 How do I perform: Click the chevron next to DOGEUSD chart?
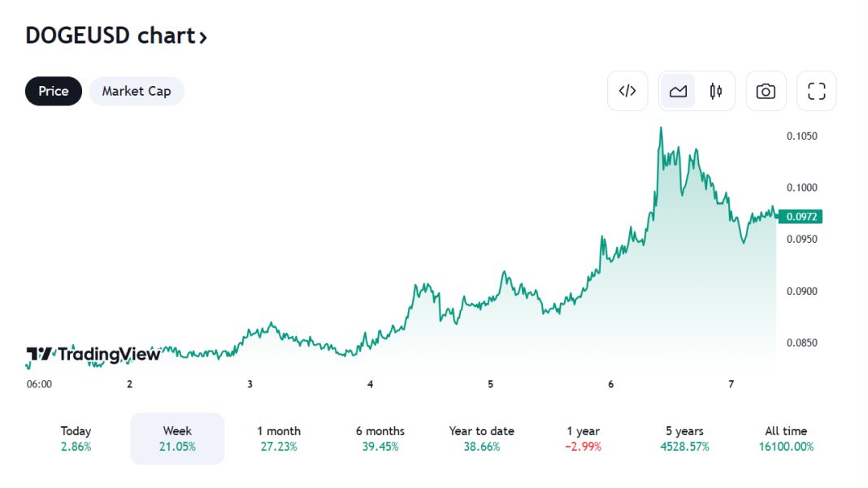tap(203, 37)
